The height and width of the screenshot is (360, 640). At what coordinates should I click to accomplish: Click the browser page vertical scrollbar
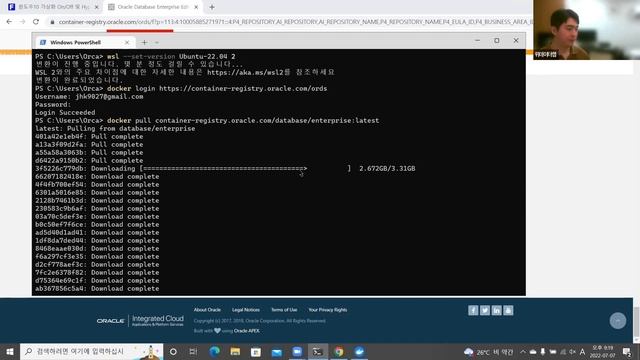click(636, 322)
